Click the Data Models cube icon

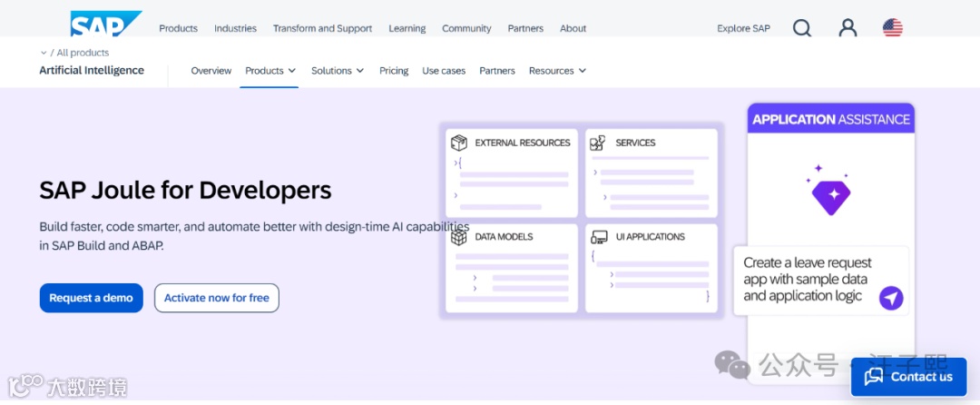(459, 237)
